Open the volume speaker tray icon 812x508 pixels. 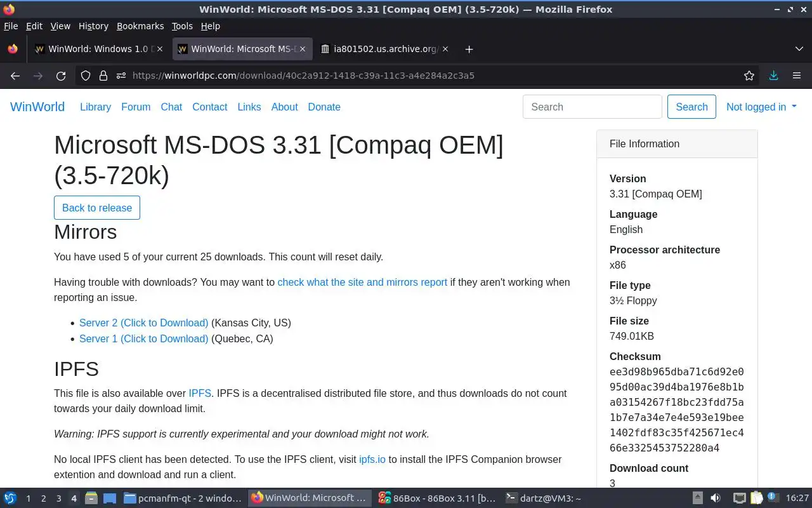[x=715, y=498]
